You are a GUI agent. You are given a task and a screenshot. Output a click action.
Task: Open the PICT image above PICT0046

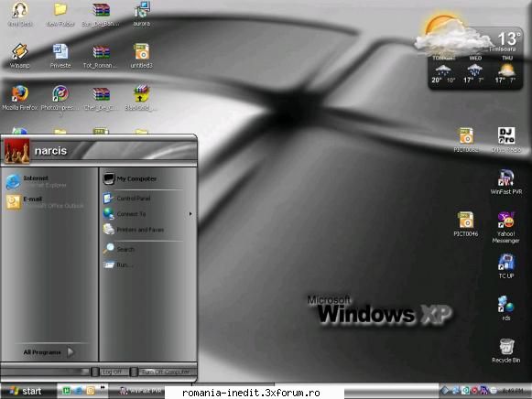tap(466, 140)
